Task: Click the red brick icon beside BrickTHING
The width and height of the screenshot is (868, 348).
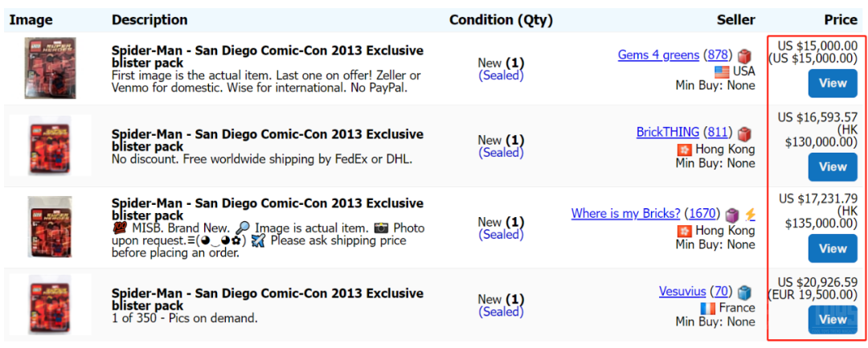Action: coord(745,133)
